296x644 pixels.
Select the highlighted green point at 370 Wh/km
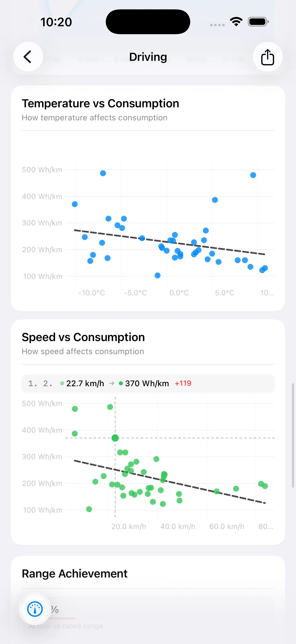[x=115, y=438]
